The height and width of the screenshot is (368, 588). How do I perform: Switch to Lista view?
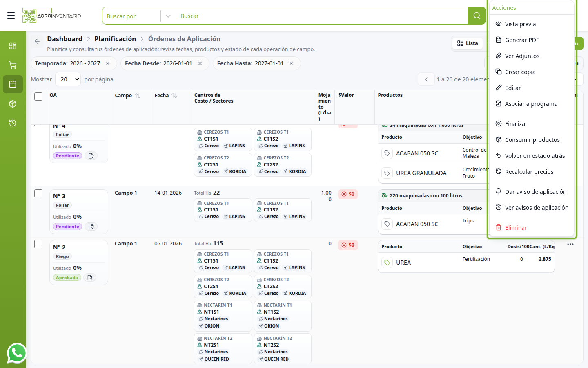(x=468, y=43)
